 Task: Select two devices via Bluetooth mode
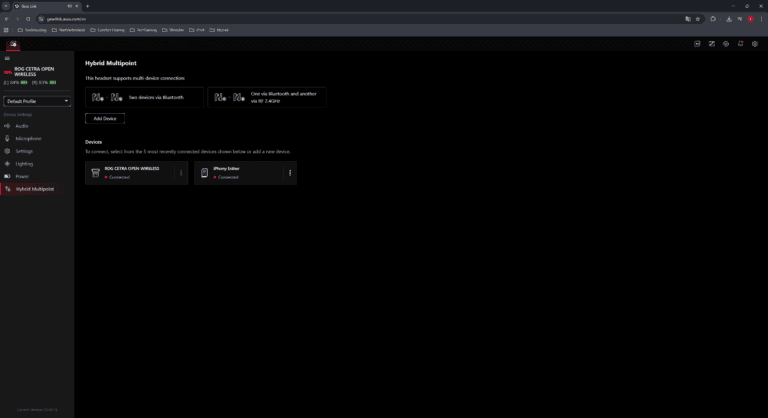(x=145, y=97)
